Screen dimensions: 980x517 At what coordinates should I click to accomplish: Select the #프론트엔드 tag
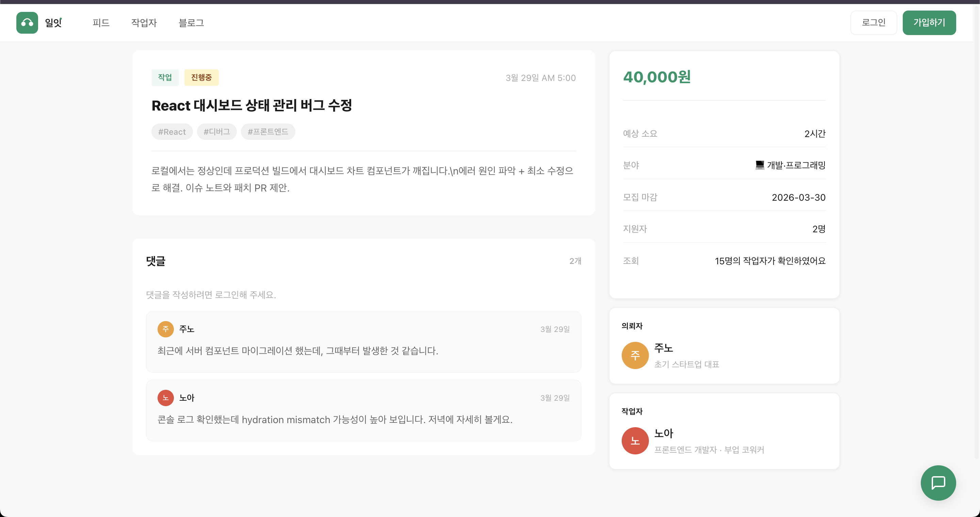268,132
